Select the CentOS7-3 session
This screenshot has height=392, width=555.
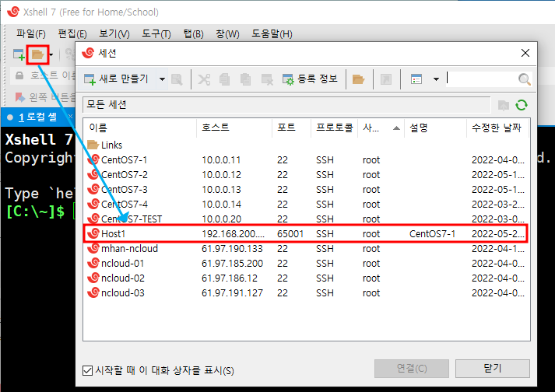pyautogui.click(x=307, y=190)
